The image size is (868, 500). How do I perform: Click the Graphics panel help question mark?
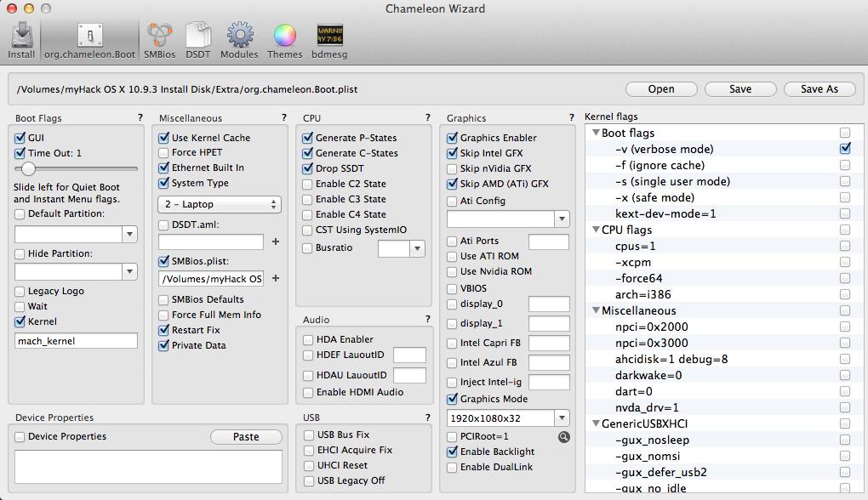pos(572,117)
